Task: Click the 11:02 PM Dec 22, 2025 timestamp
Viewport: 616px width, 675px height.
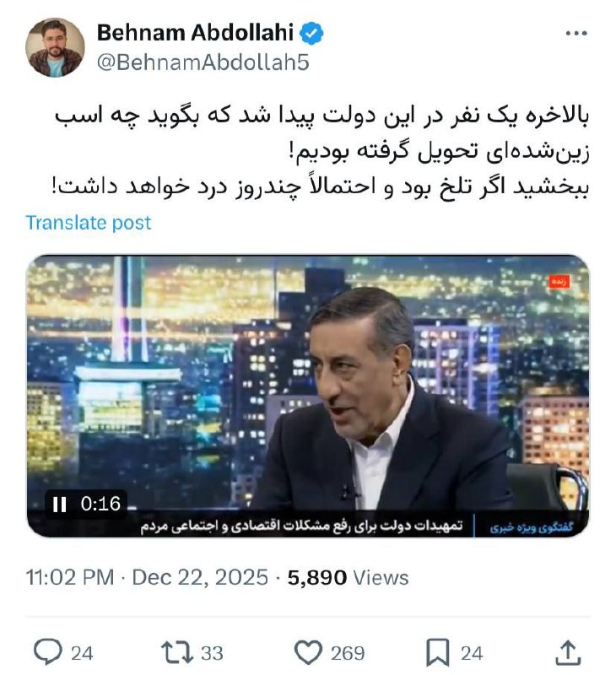Action: (147, 577)
